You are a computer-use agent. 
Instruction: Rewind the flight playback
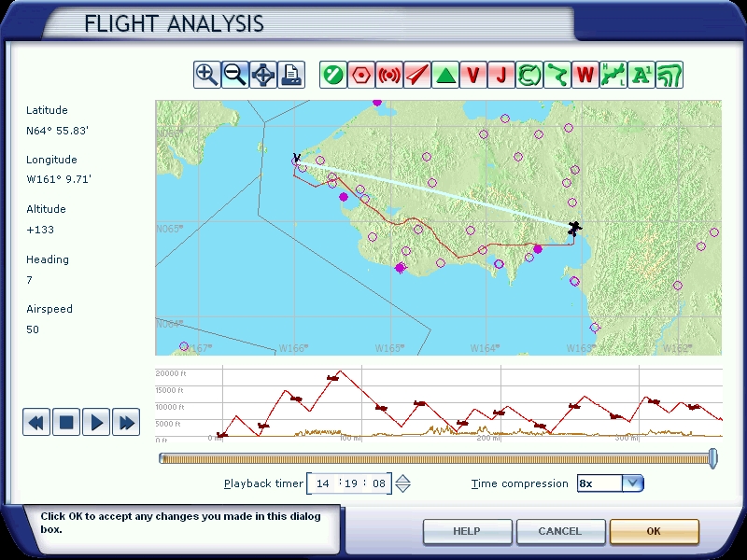pyautogui.click(x=36, y=422)
